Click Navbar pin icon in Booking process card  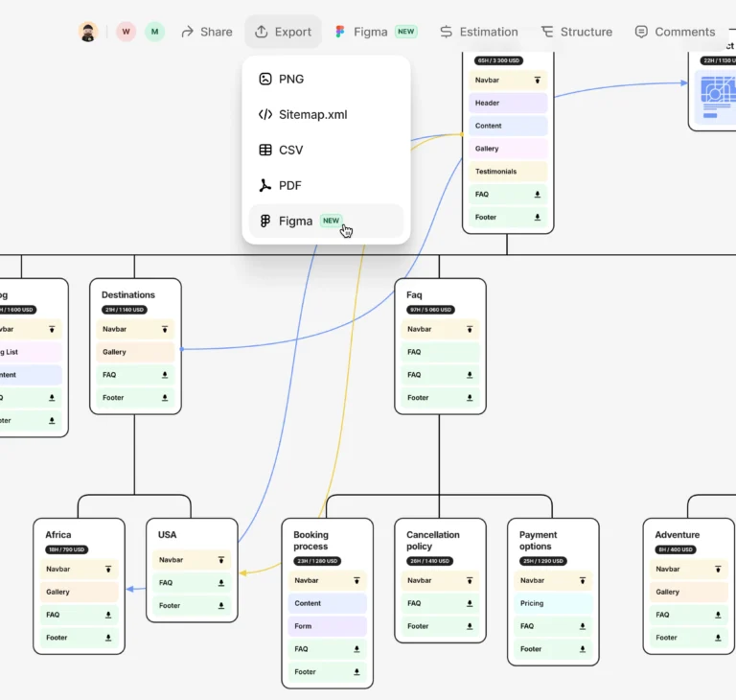(356, 581)
